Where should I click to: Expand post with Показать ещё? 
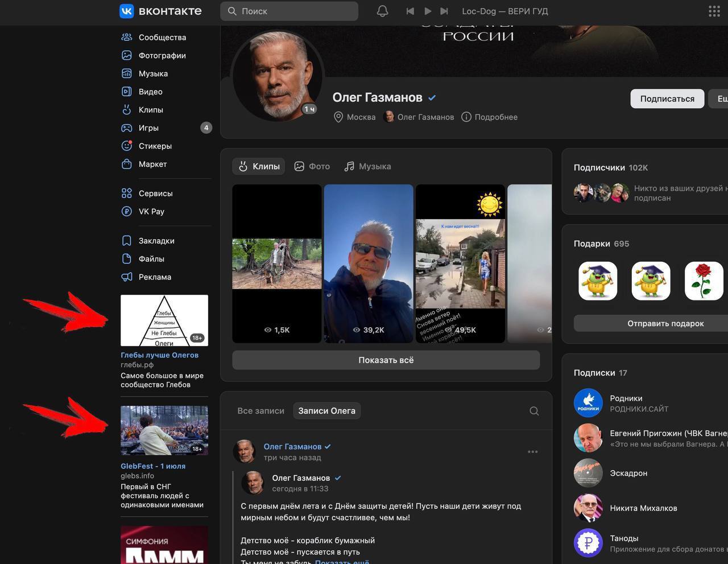(x=342, y=562)
